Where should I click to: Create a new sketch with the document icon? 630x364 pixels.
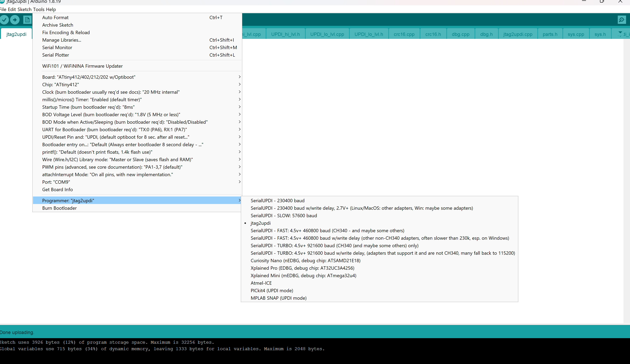pos(27,20)
